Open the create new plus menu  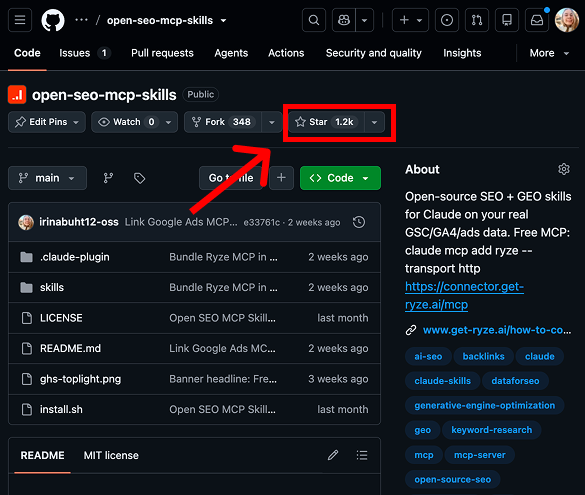click(x=410, y=20)
